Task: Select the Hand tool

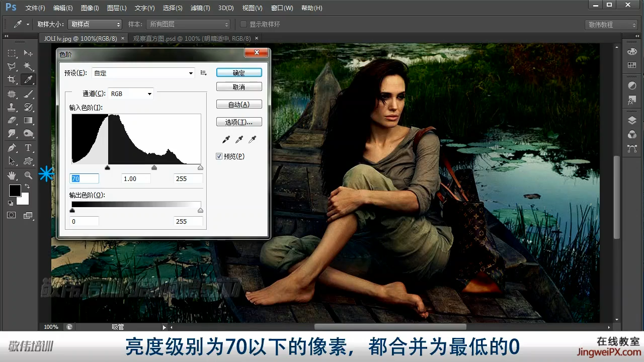Action: click(12, 175)
